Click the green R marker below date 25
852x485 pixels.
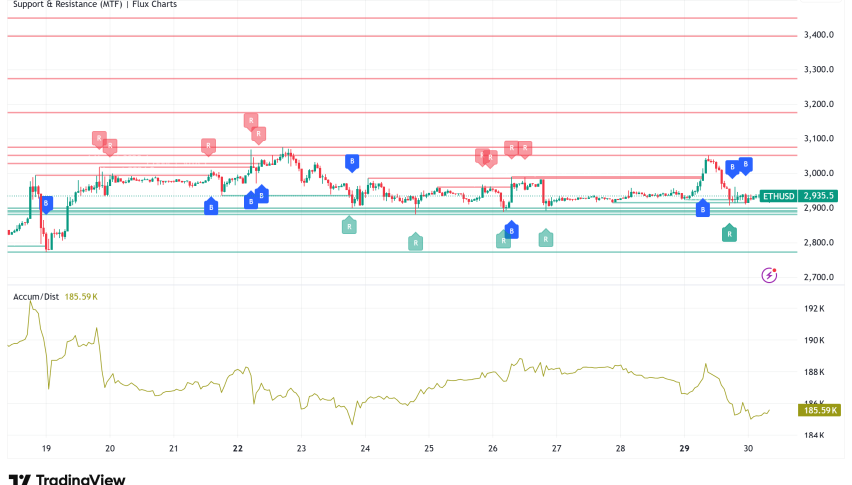(415, 241)
